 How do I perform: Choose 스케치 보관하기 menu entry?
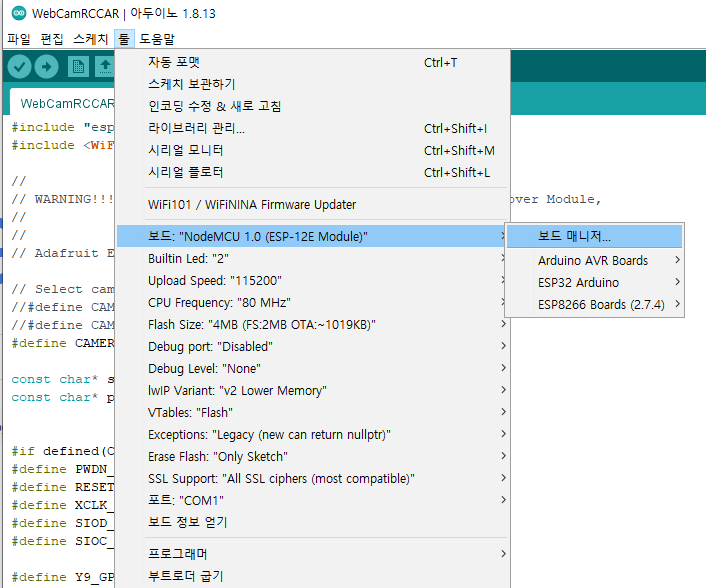pos(313,84)
